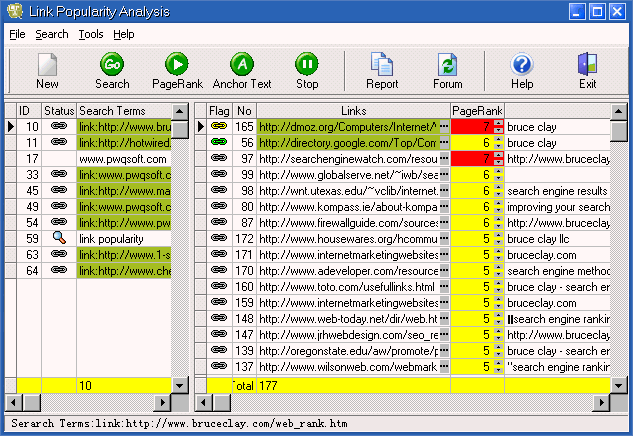Screen dimensions: 633x436
Task: Click status chain icon for ID 10
Action: (59, 126)
